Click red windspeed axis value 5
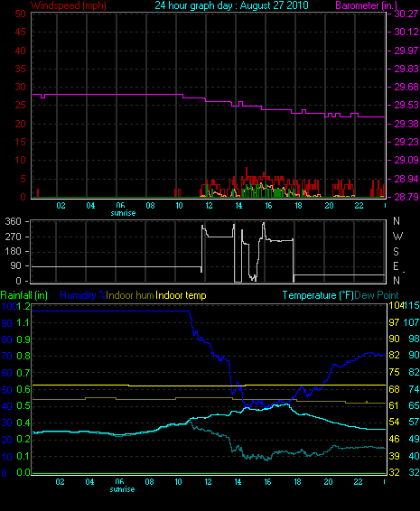Image resolution: width=420 pixels, height=511 pixels. point(23,179)
